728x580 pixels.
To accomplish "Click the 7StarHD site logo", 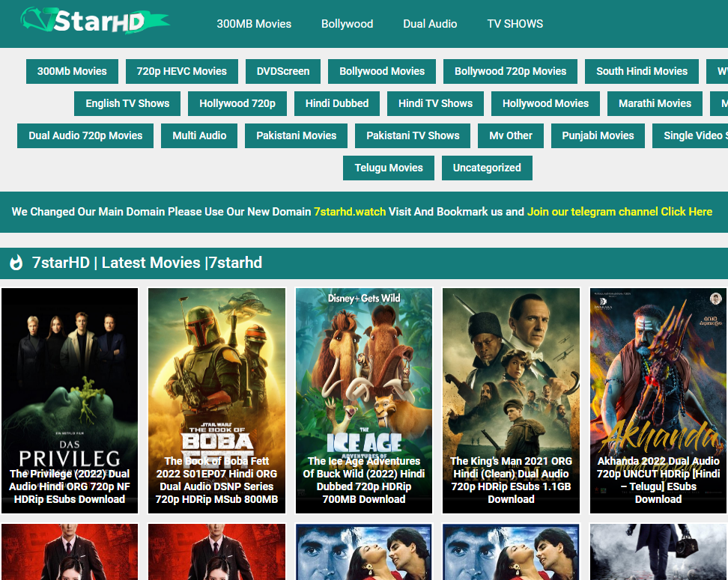I will click(94, 21).
